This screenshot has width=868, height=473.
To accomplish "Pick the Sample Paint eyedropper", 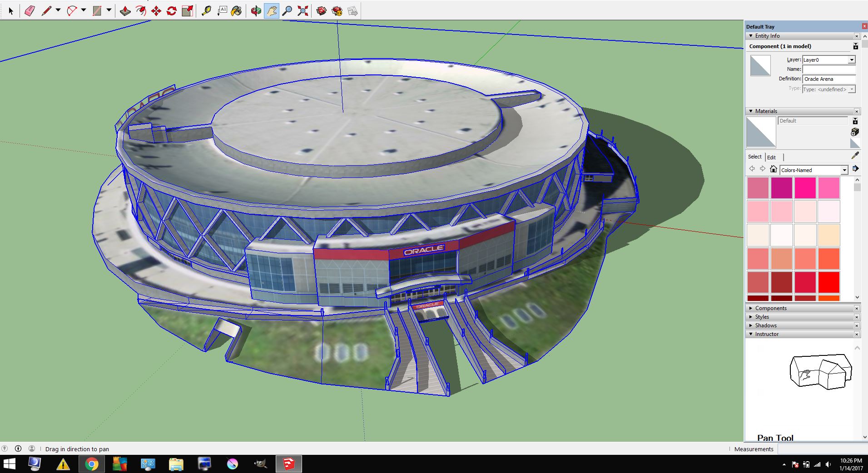I will click(x=855, y=156).
